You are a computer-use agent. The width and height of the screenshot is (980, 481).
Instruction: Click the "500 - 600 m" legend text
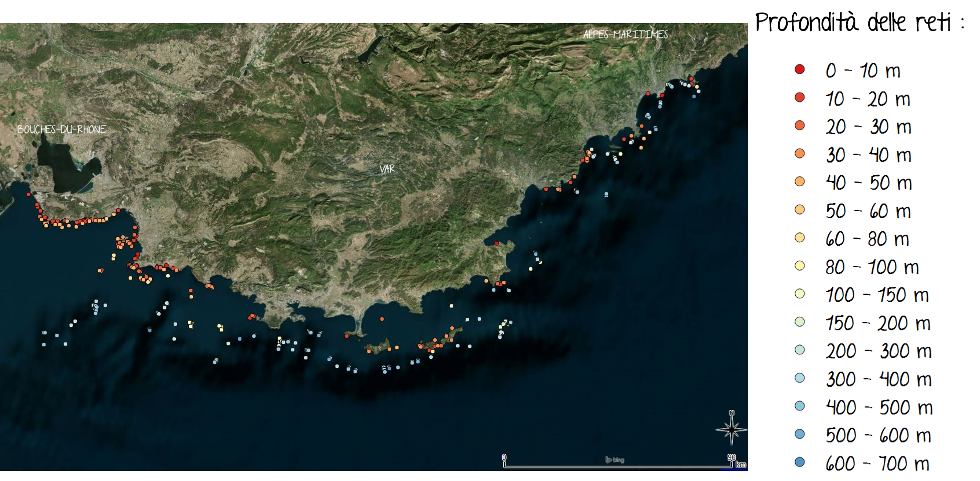(x=878, y=435)
